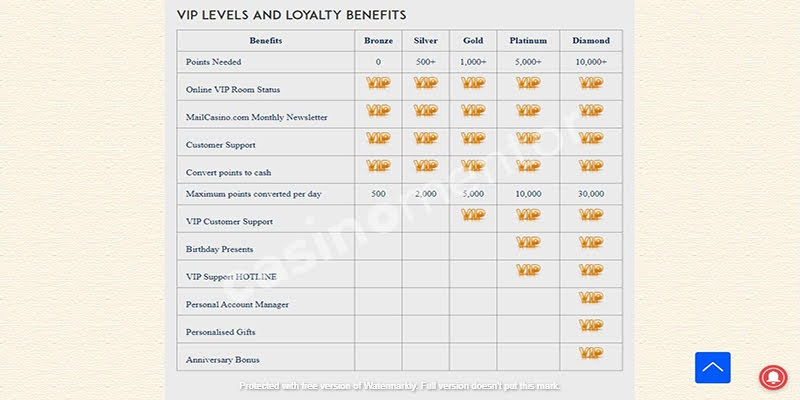Select the Diamond column header
Screen dimensions: 800x400
591,41
